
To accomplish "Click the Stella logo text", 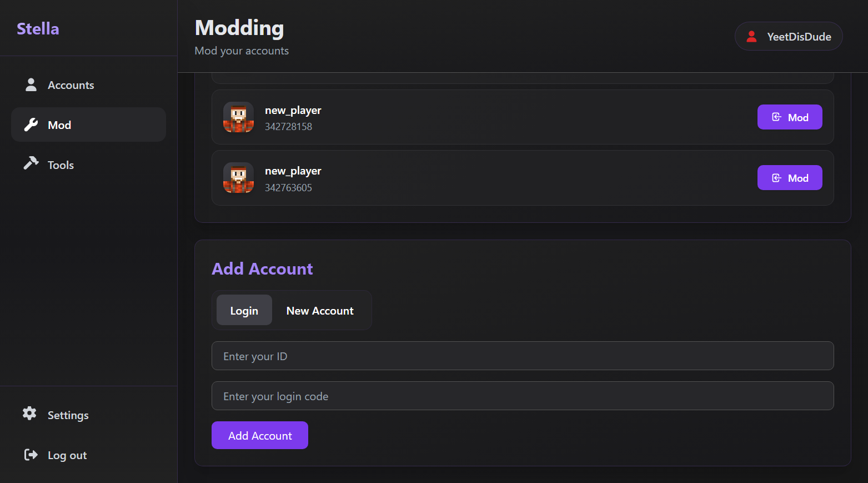I will [x=38, y=28].
